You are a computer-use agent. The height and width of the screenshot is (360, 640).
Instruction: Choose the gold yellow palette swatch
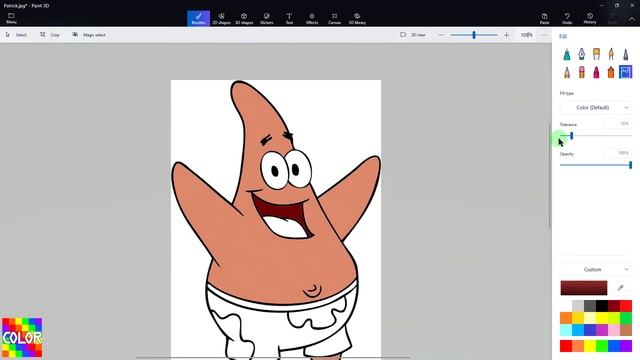578,318
